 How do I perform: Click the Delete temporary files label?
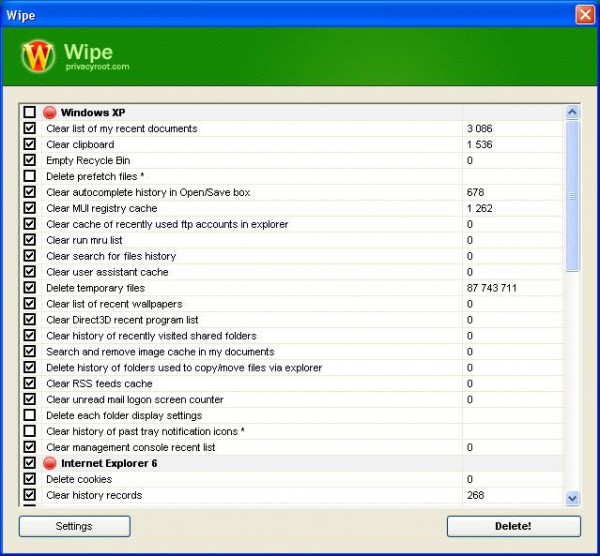point(96,288)
